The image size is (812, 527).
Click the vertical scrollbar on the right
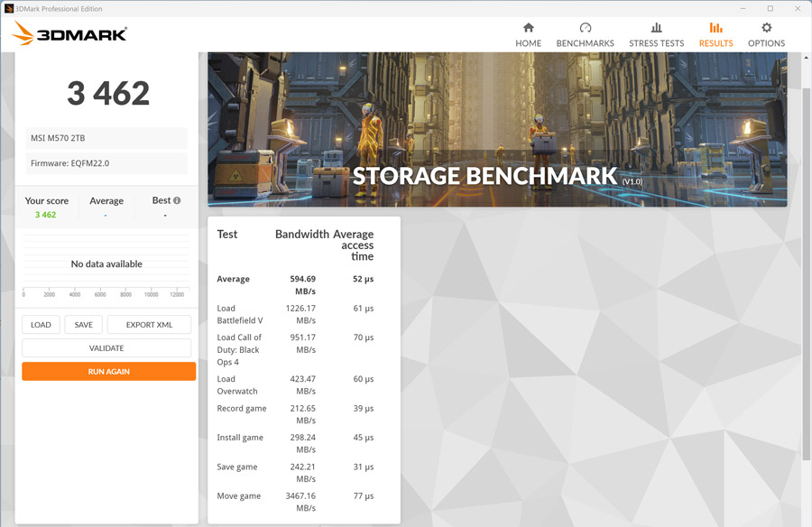[x=806, y=273]
